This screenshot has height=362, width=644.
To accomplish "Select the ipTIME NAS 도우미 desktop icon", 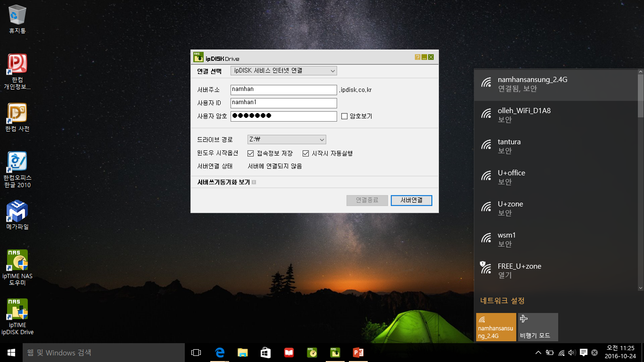I will pyautogui.click(x=18, y=268).
